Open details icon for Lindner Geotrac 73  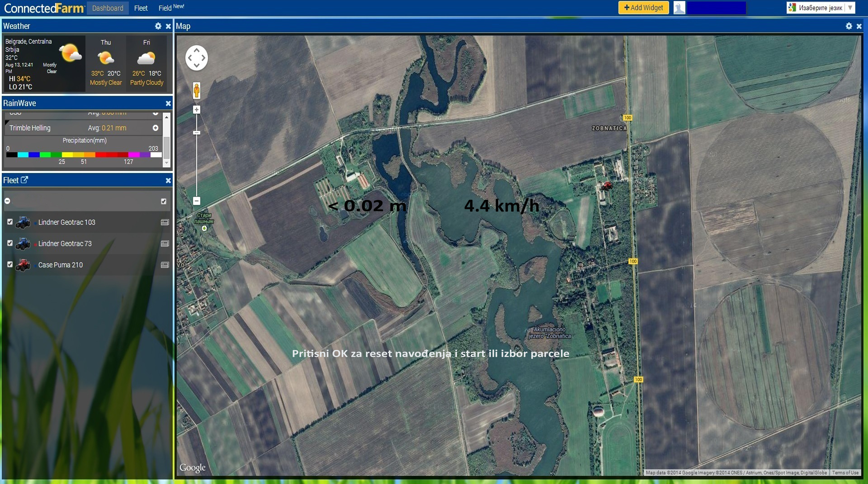click(165, 243)
